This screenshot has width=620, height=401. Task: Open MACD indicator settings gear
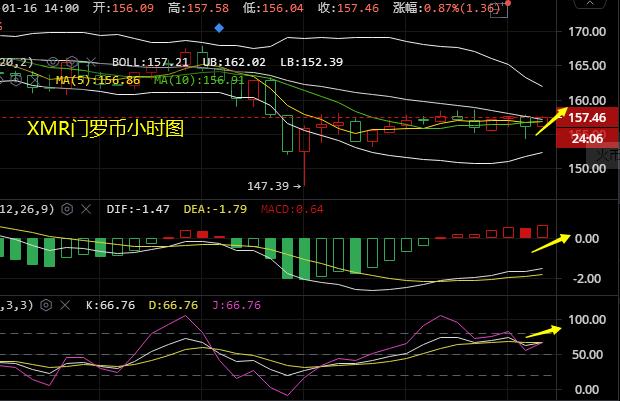click(x=67, y=209)
